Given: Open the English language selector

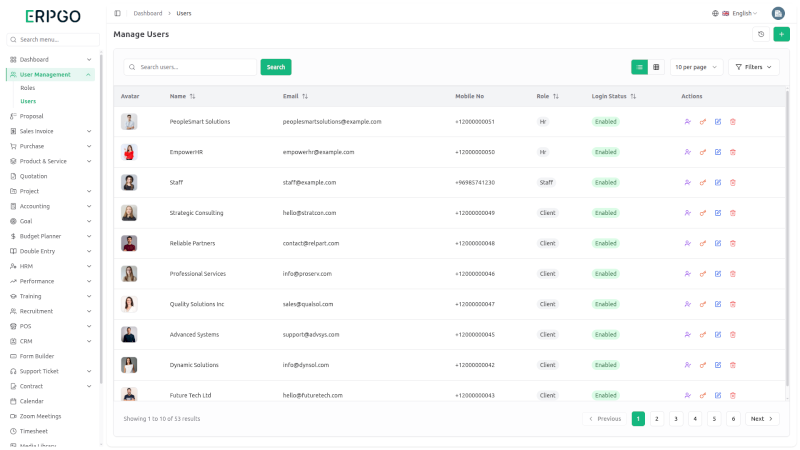Looking at the screenshot, I should (x=735, y=13).
